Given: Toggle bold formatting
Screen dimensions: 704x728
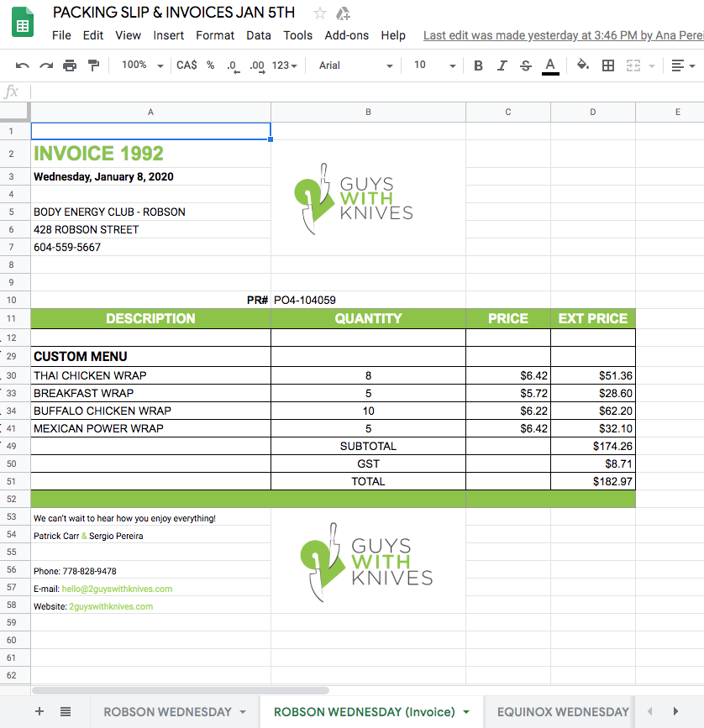Looking at the screenshot, I should (x=478, y=65).
